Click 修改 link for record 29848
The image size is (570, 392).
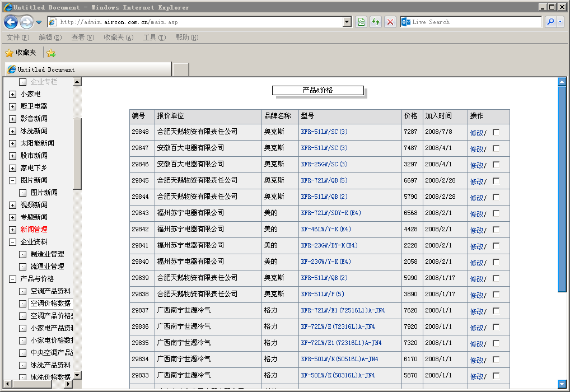tap(476, 133)
